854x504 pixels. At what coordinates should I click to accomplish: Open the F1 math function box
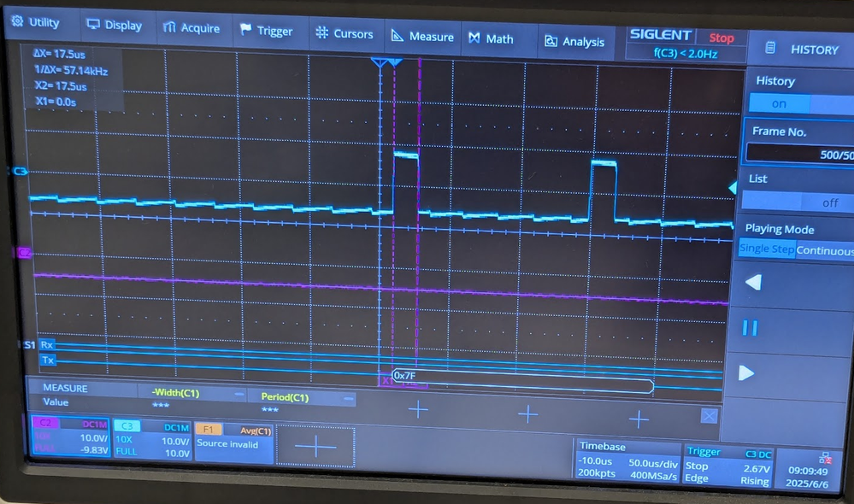coord(233,443)
